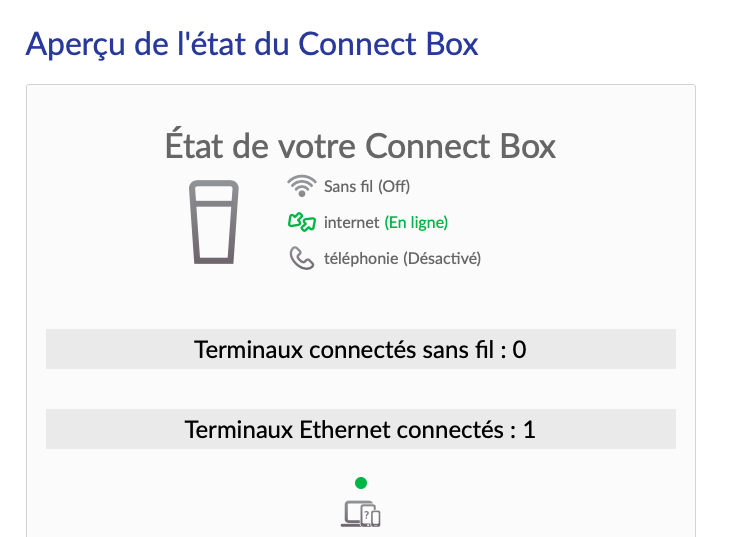Click the "internet" status label
This screenshot has height=537, width=730.
point(352,222)
